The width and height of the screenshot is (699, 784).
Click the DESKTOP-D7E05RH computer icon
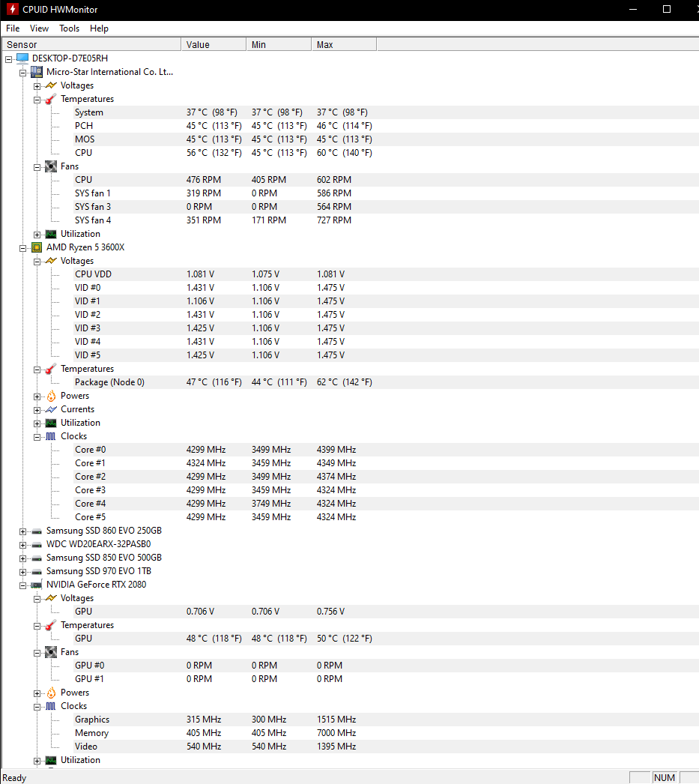click(x=22, y=58)
